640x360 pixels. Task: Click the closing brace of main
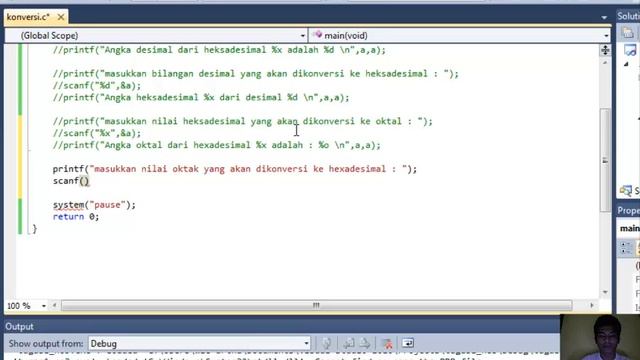34,229
